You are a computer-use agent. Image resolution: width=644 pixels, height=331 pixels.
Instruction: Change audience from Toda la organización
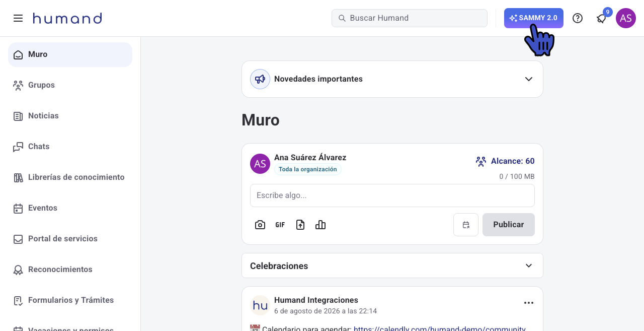pos(308,169)
